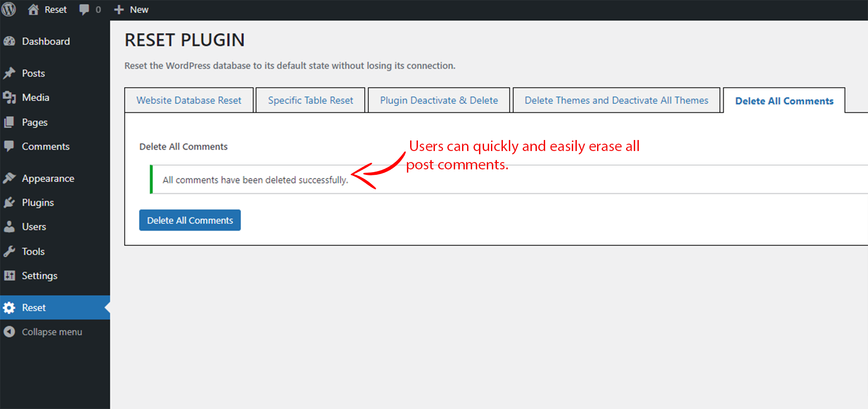The height and width of the screenshot is (409, 868).
Task: Click the Posts pushpin icon
Action: coord(9,73)
